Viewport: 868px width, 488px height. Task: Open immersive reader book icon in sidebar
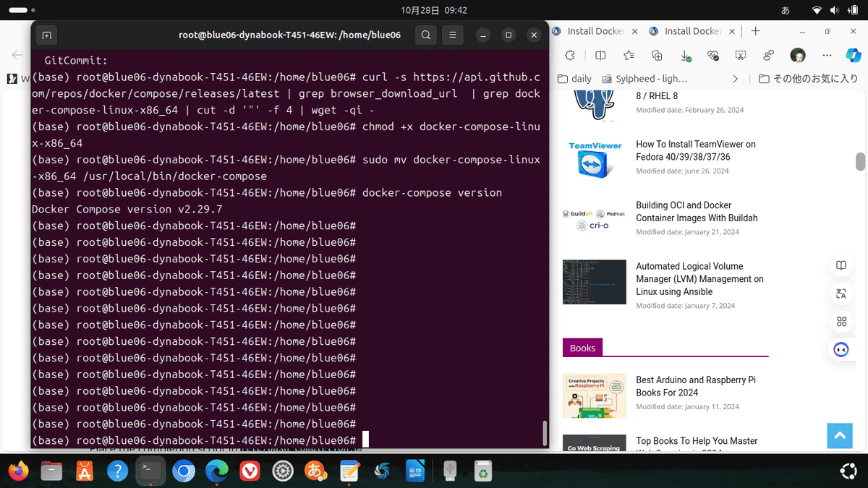841,265
